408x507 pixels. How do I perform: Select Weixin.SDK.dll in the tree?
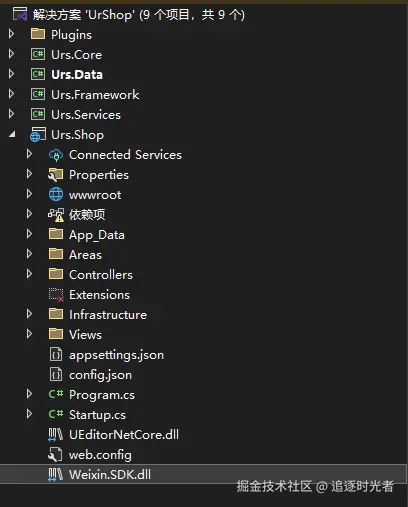coord(110,475)
